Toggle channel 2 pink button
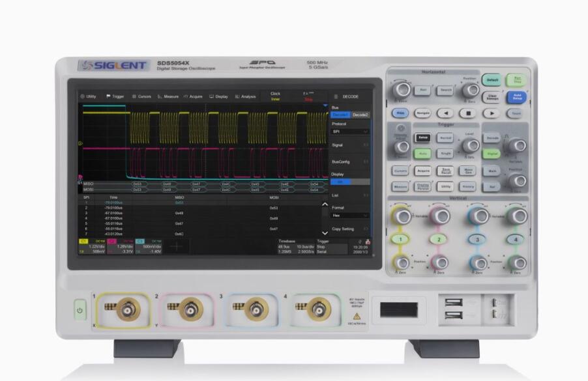Image resolution: width=588 pixels, height=381 pixels. (439, 240)
